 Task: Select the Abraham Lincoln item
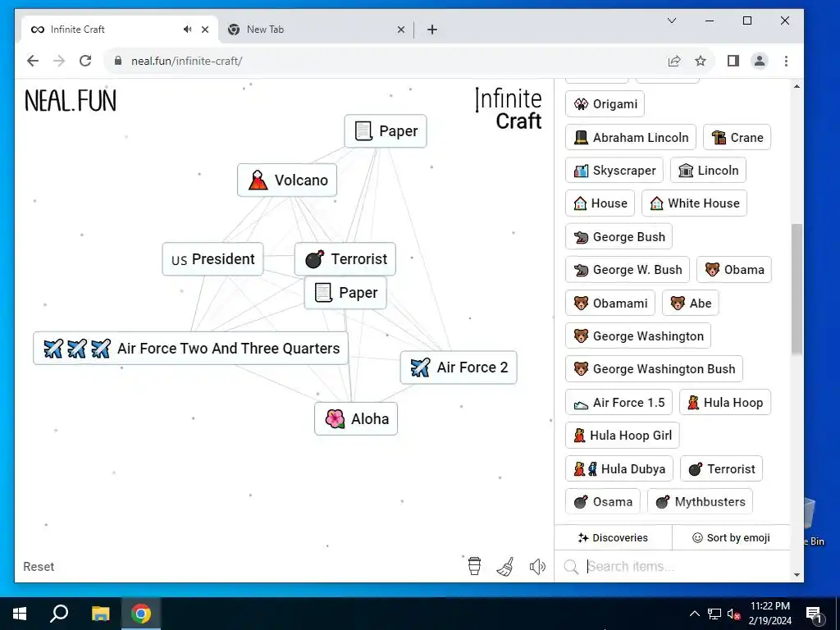point(631,137)
